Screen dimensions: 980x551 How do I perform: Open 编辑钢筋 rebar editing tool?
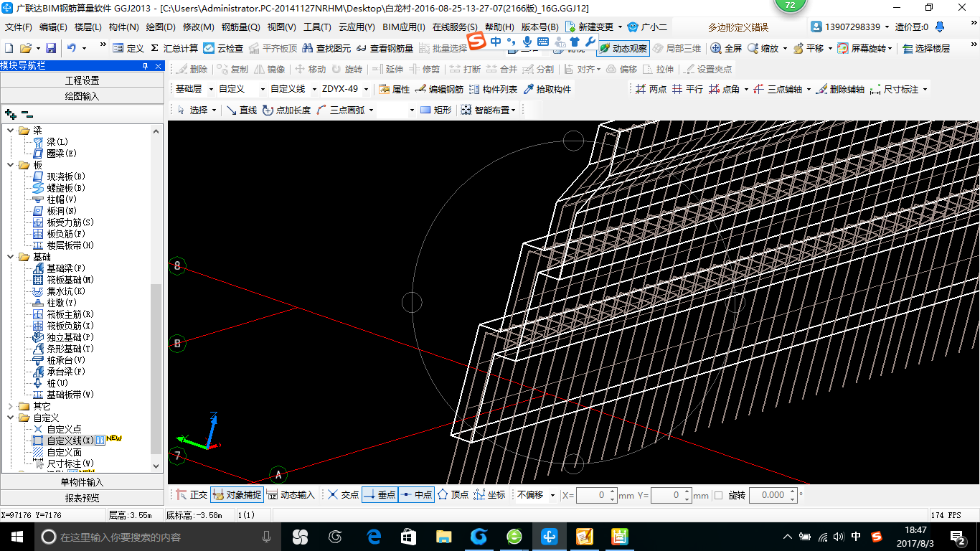[439, 89]
